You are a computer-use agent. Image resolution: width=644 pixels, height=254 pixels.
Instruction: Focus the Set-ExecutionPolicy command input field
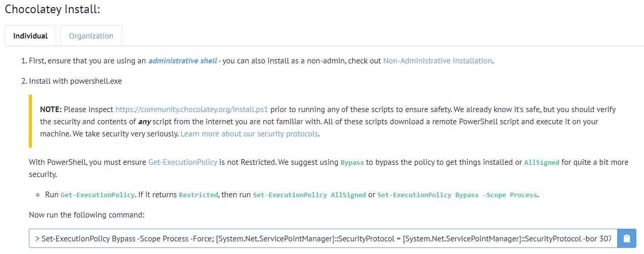(x=324, y=238)
